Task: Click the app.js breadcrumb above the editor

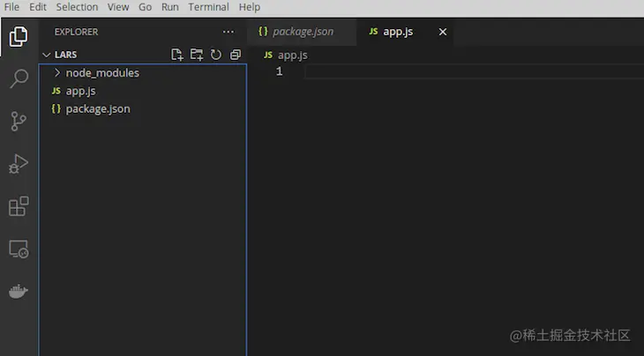Action: pyautogui.click(x=286, y=55)
